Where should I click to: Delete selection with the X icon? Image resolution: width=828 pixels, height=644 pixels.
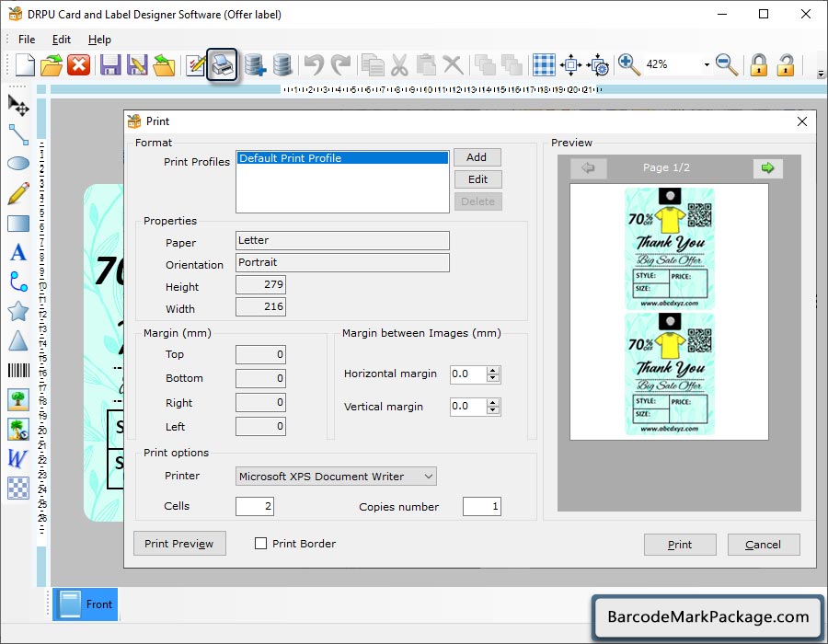pyautogui.click(x=453, y=65)
